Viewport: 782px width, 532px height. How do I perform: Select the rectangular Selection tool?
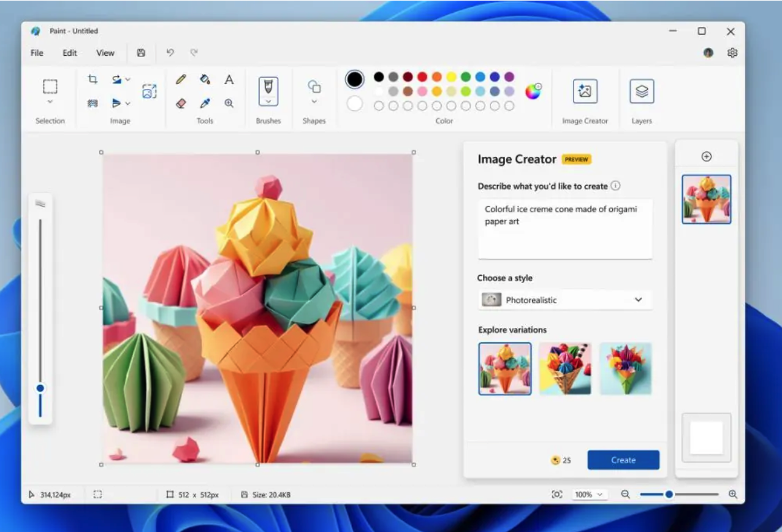(50, 86)
